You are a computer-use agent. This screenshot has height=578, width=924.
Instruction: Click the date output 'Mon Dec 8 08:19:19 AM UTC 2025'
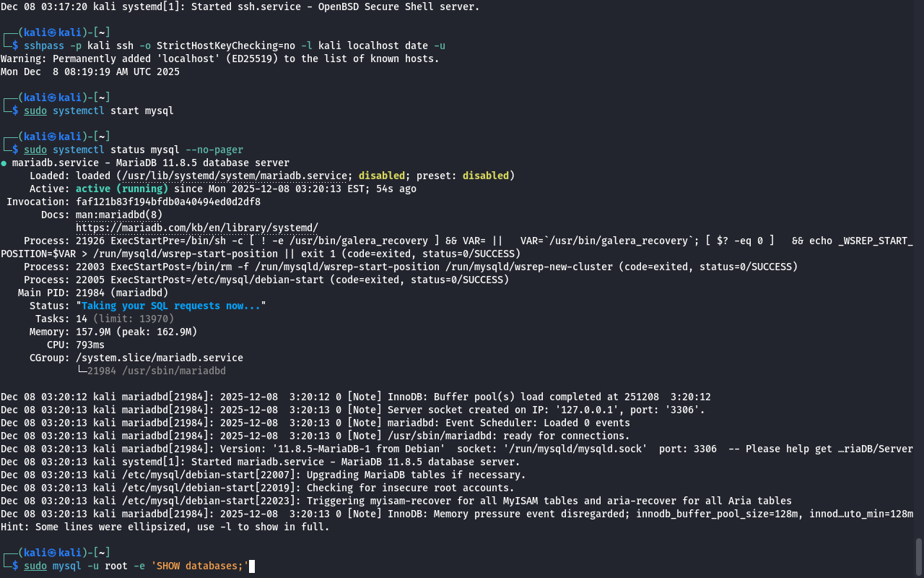[x=90, y=72]
